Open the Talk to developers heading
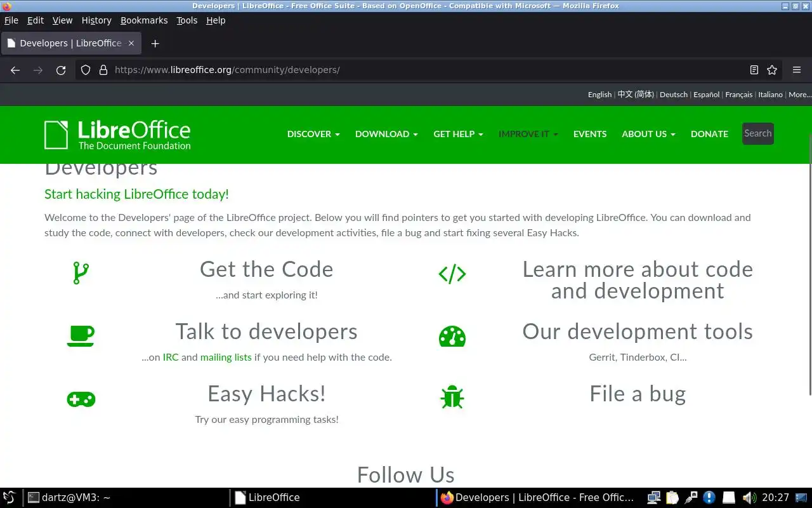 pyautogui.click(x=266, y=331)
